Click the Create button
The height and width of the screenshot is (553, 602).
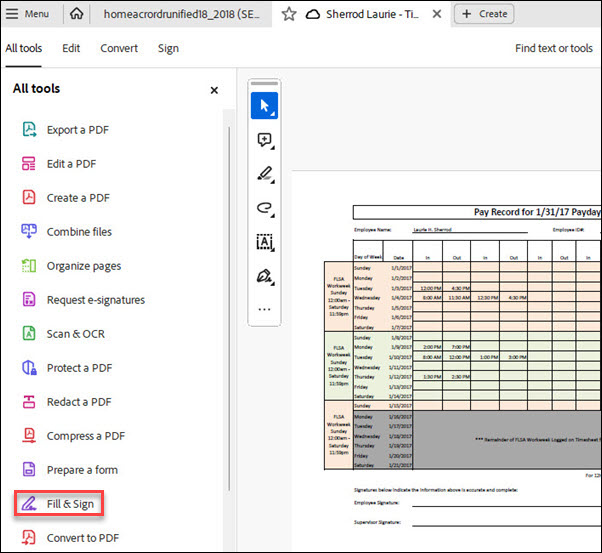484,14
